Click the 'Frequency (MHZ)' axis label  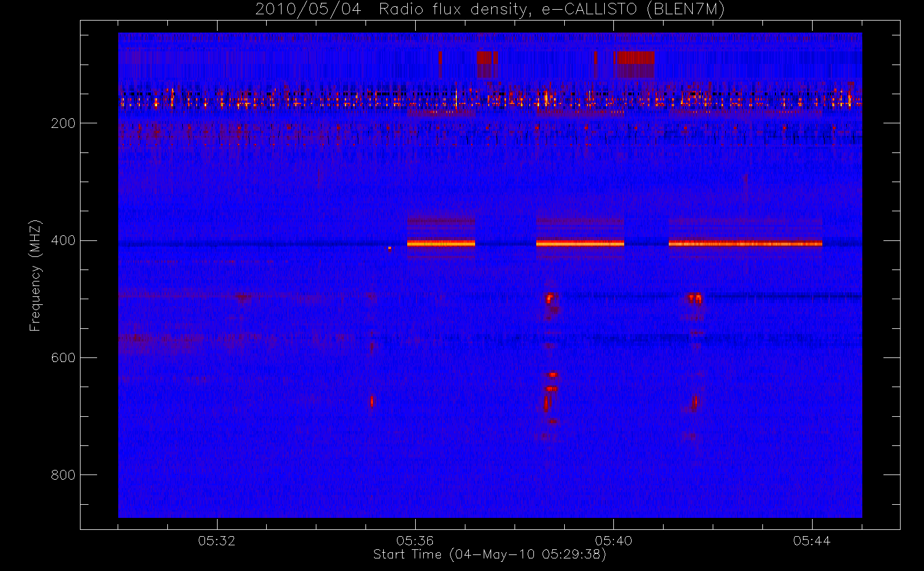(x=35, y=275)
